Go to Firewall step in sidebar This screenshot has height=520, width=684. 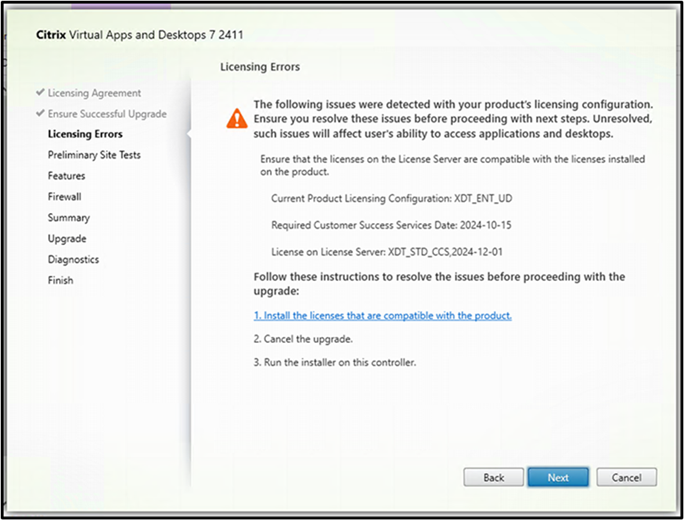[65, 197]
